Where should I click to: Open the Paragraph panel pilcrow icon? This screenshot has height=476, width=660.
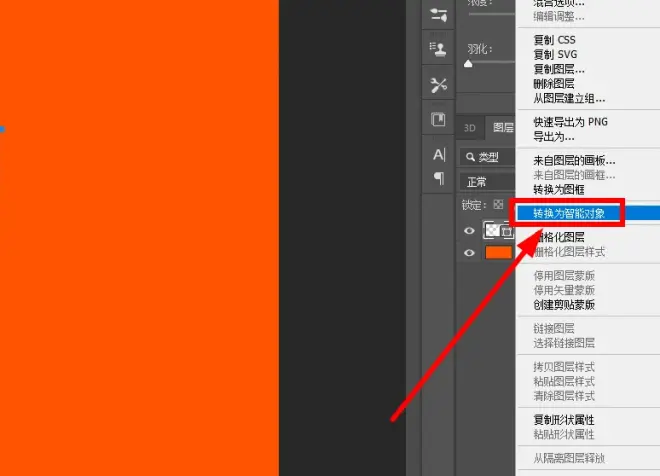point(439,178)
